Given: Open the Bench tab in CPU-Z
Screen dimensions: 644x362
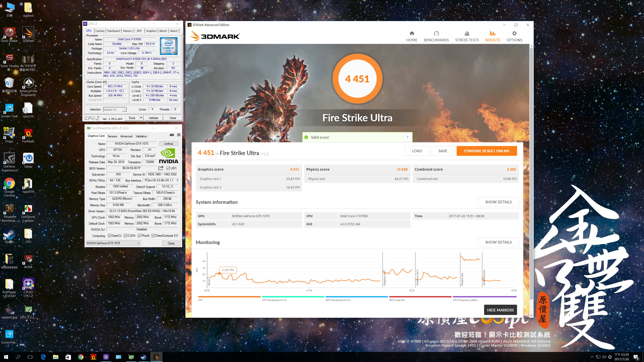Looking at the screenshot, I should pyautogui.click(x=163, y=31).
